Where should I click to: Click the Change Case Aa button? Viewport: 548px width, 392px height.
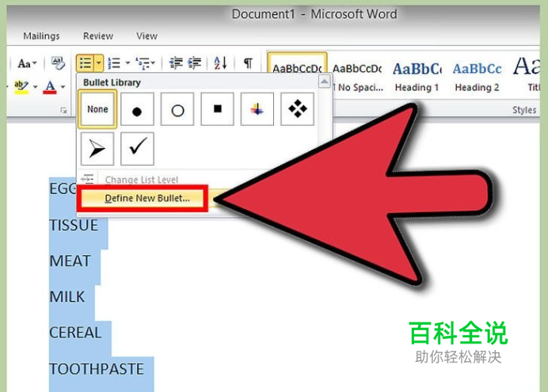[27, 63]
